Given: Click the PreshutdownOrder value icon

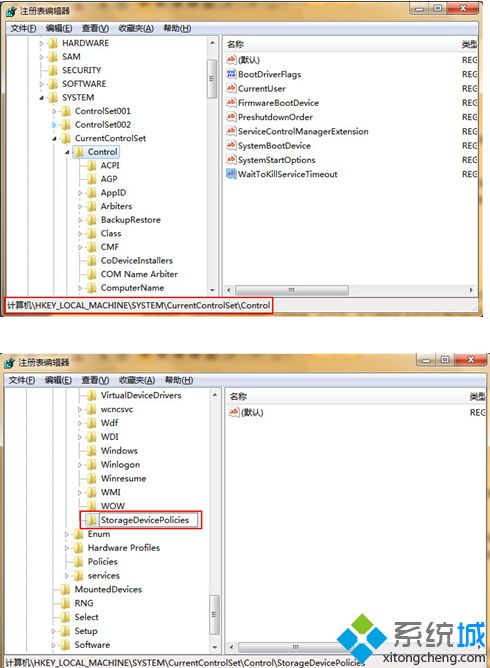Looking at the screenshot, I should [231, 117].
